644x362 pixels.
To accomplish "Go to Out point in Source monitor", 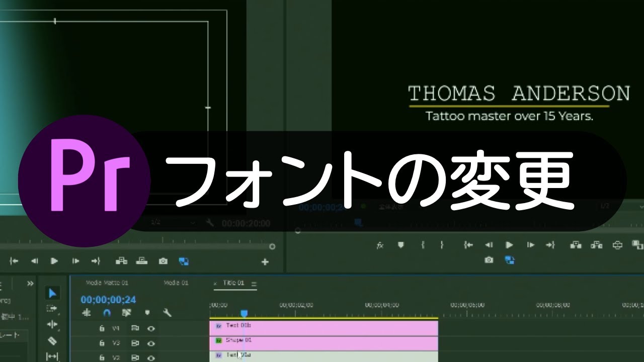I will click(96, 261).
